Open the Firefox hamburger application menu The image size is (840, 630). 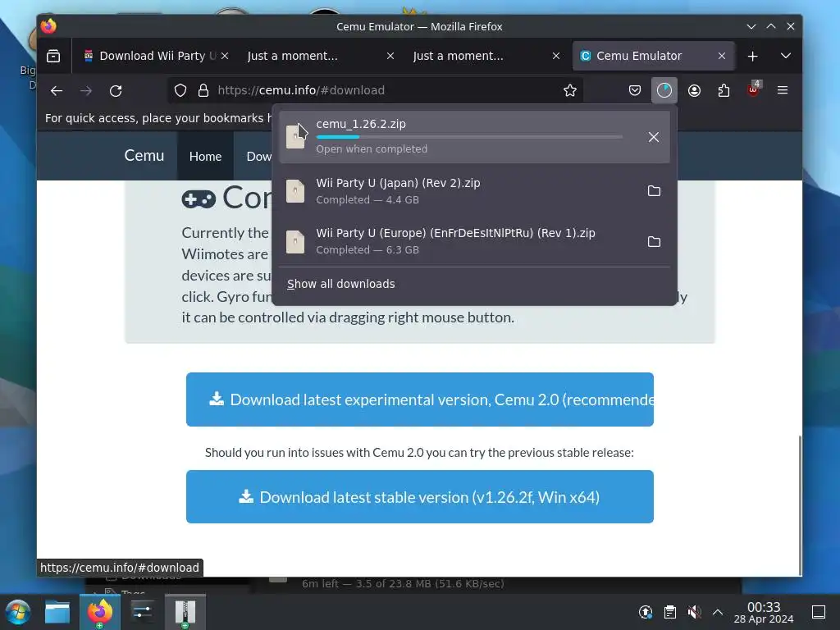[783, 90]
